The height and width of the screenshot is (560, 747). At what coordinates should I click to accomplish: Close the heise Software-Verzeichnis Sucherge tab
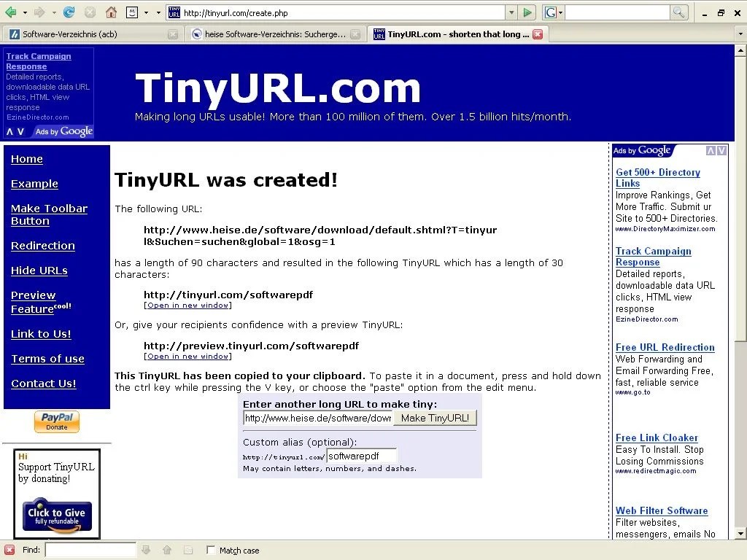pos(355,34)
